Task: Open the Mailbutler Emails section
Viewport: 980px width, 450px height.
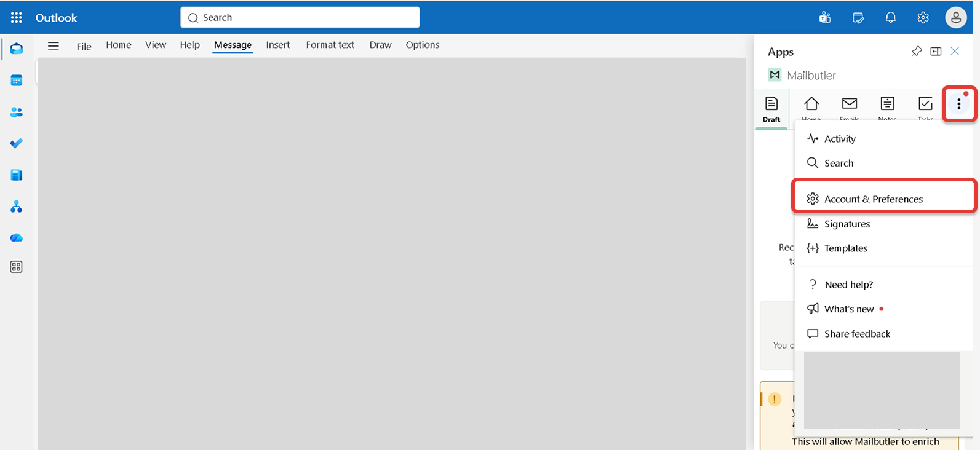Action: click(850, 108)
